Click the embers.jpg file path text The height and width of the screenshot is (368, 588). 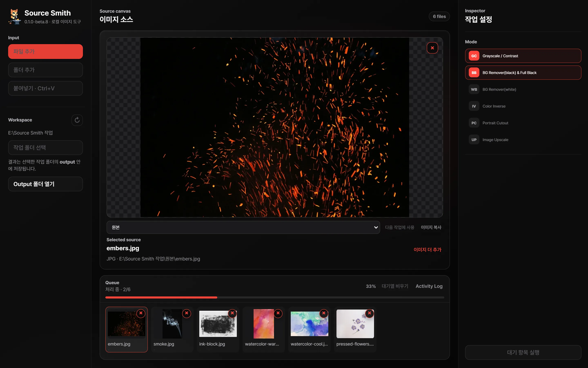[x=153, y=259]
